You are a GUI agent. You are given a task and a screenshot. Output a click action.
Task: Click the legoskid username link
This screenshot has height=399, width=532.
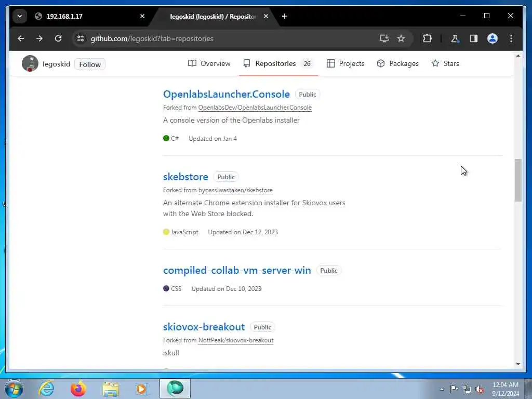(x=56, y=64)
